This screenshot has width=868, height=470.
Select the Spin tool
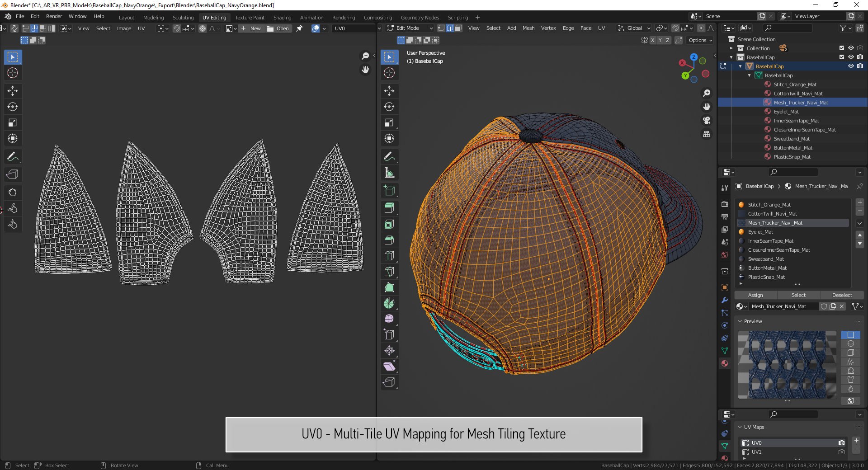click(x=389, y=303)
